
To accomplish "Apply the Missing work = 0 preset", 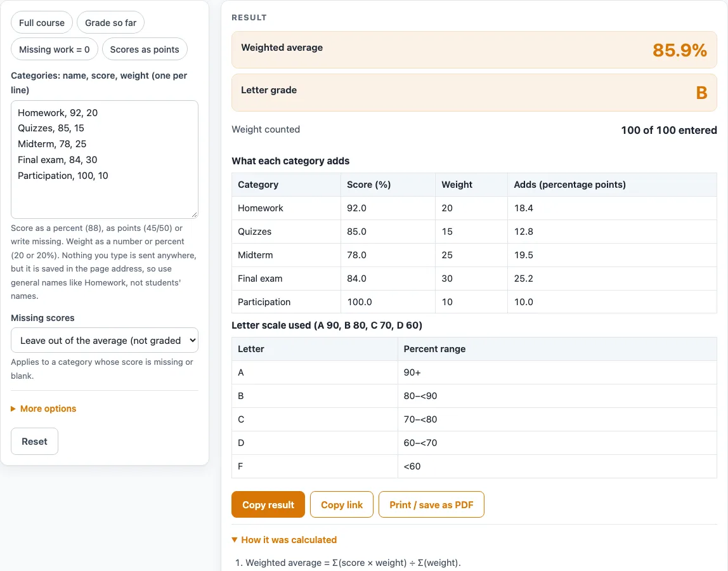I will click(x=55, y=49).
